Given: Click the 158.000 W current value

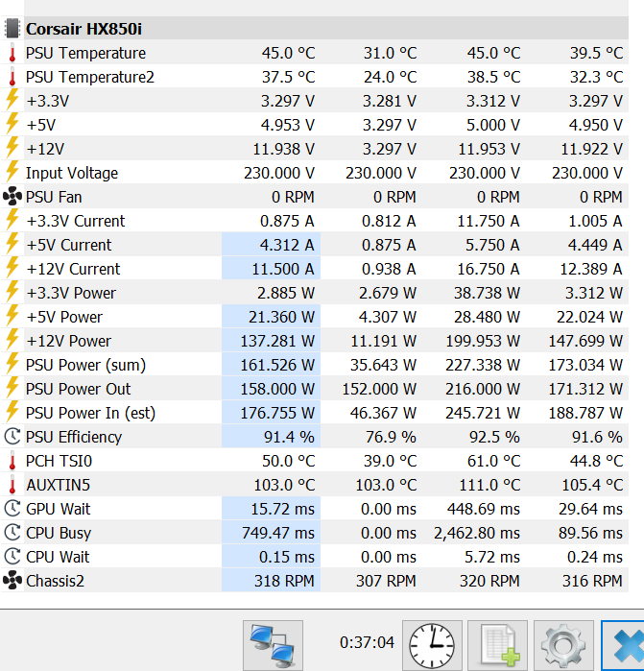Looking at the screenshot, I should pyautogui.click(x=277, y=389).
